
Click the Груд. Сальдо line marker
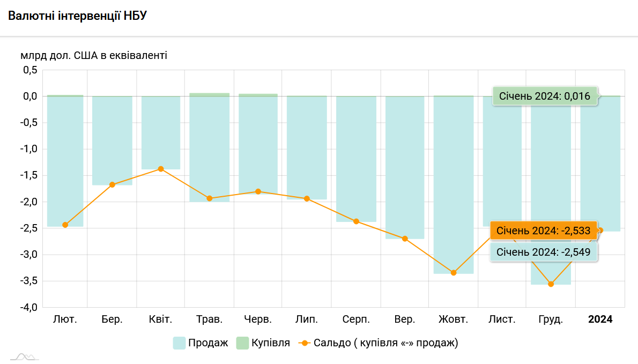551,284
